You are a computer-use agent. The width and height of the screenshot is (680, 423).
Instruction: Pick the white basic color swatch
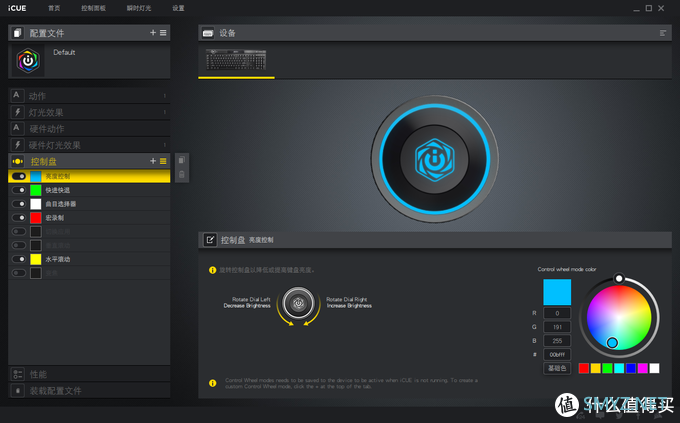654,368
